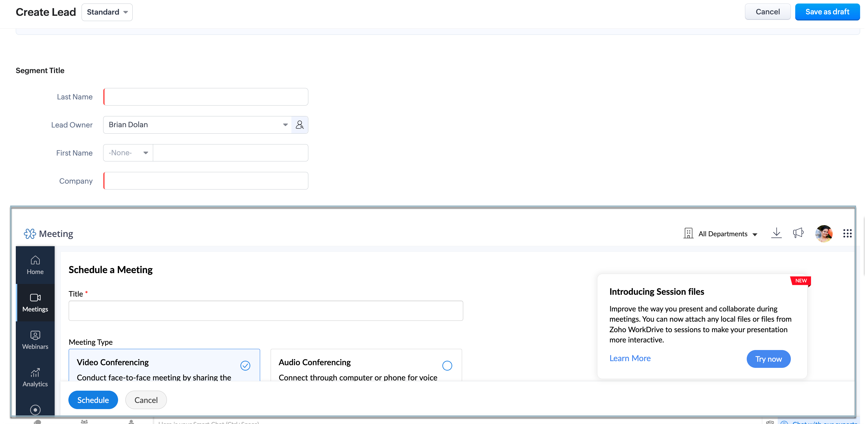Expand the All Departments dropdown
The height and width of the screenshot is (424, 868).
point(722,234)
